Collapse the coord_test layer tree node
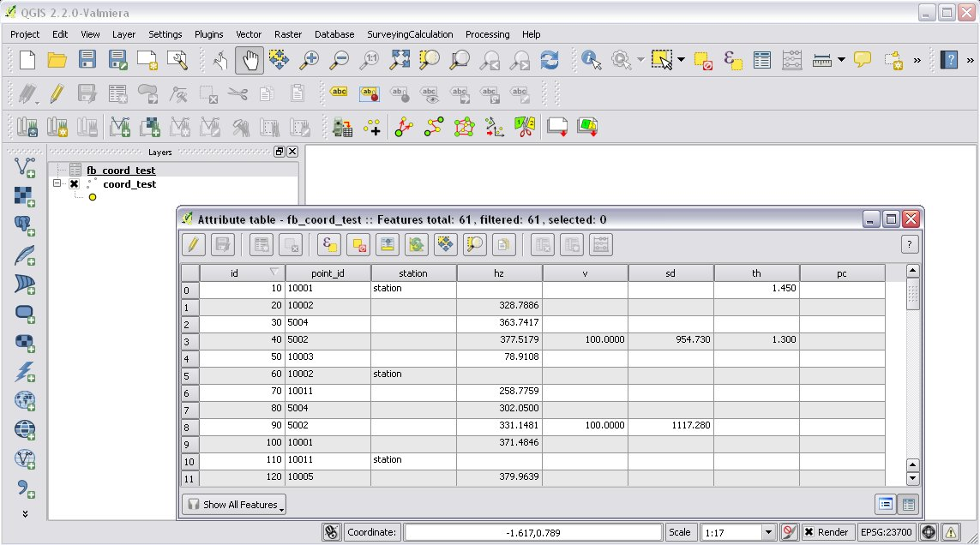Image resolution: width=980 pixels, height=545 pixels. coord(57,183)
